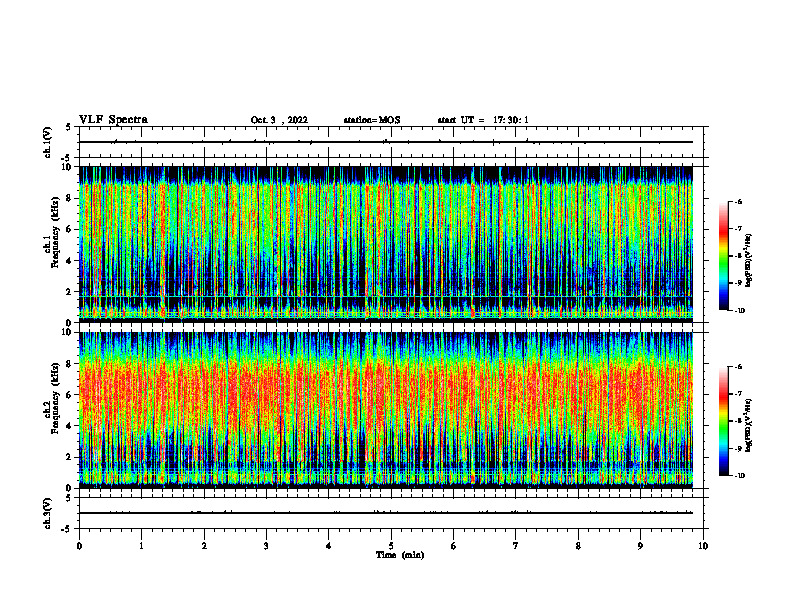Click the 'VLF Spectra' title text
792x612 pixels.
pyautogui.click(x=113, y=120)
